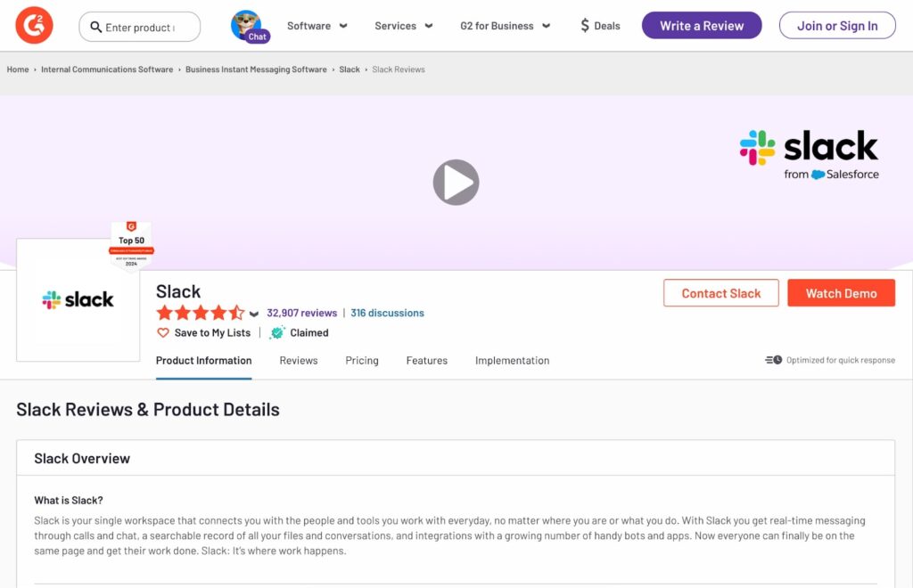Click the star rating icons
The height and width of the screenshot is (588, 913).
tap(201, 313)
